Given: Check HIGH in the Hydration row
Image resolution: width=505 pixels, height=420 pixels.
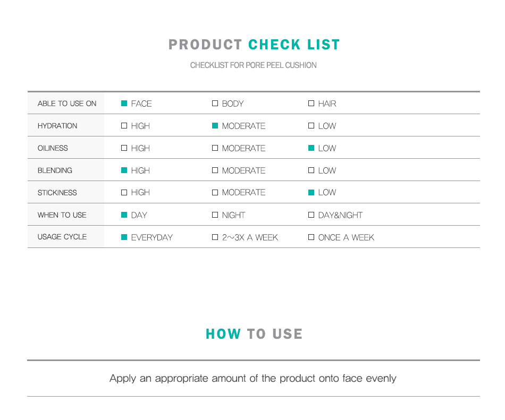Looking at the screenshot, I should tap(124, 126).
